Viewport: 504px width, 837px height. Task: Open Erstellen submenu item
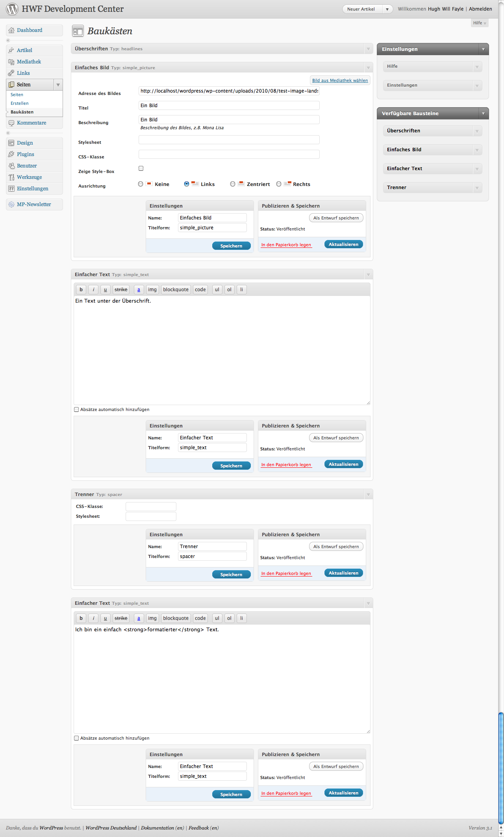[20, 103]
